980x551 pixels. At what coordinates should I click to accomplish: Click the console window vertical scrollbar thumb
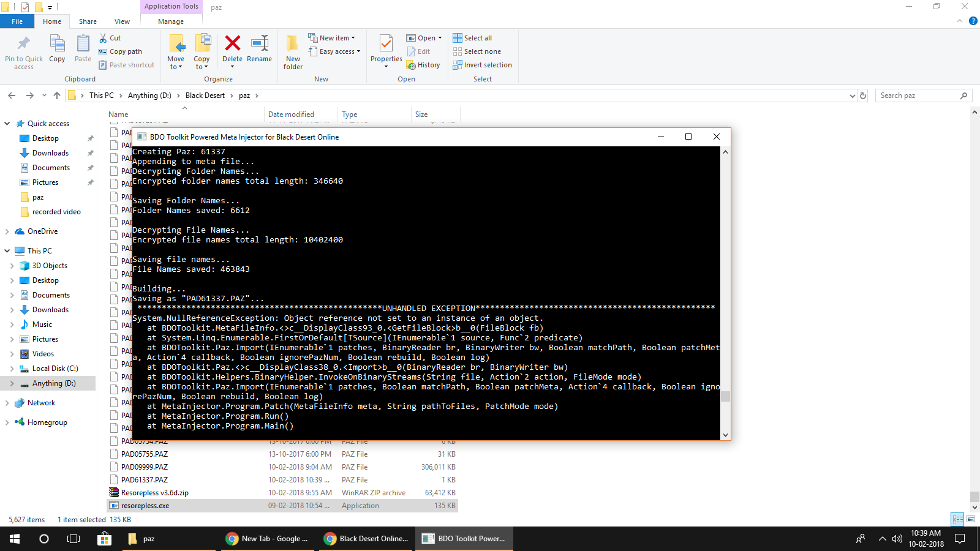pos(725,396)
